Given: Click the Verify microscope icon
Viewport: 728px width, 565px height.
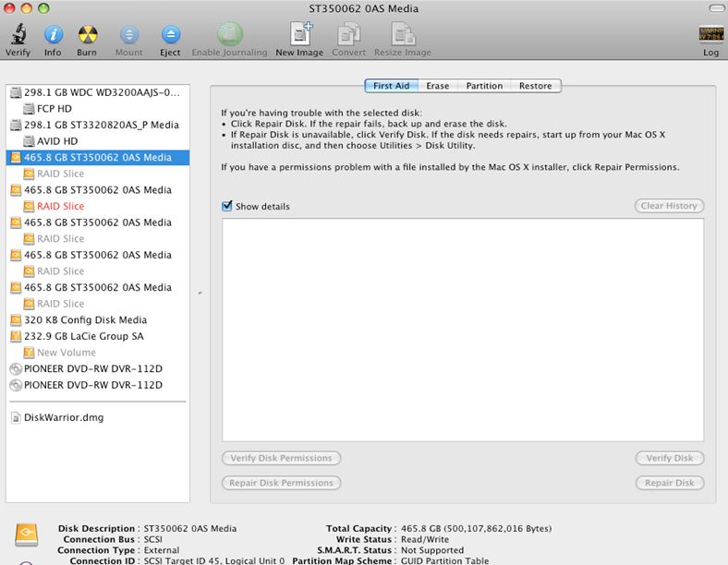Looking at the screenshot, I should point(18,34).
